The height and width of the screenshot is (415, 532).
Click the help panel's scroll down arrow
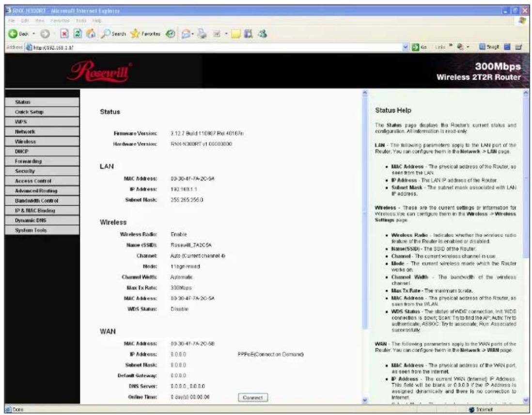pos(526,400)
